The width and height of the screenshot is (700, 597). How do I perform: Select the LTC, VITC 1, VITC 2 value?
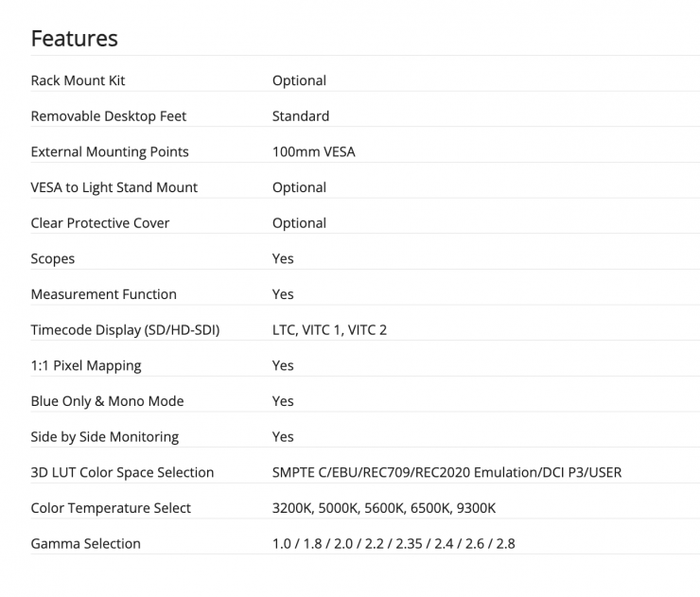[329, 330]
